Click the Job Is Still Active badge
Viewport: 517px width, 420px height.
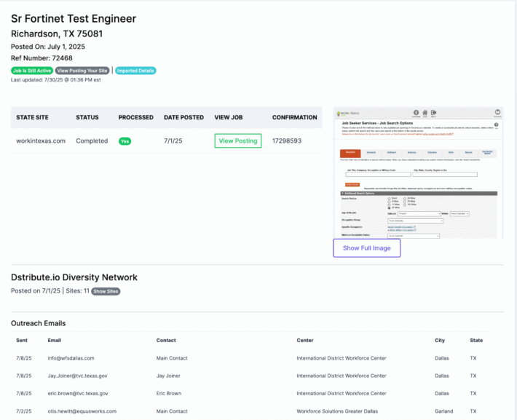(31, 71)
